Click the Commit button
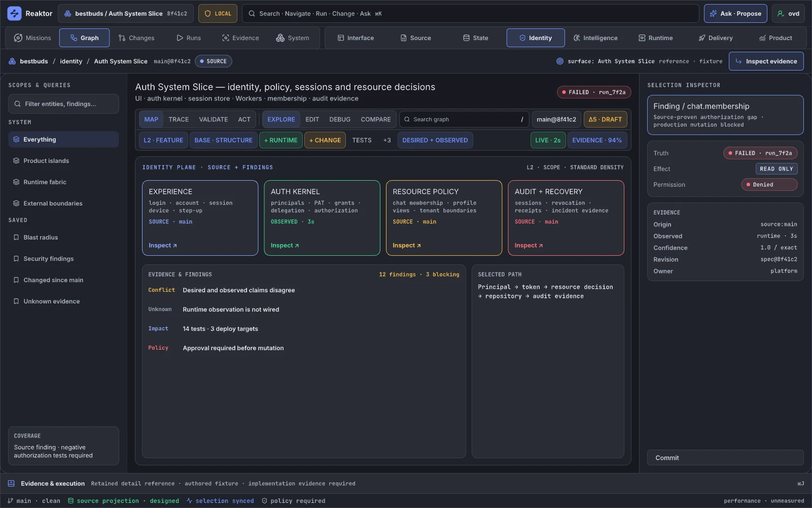Screen dimensions: 812x508 click(x=725, y=458)
